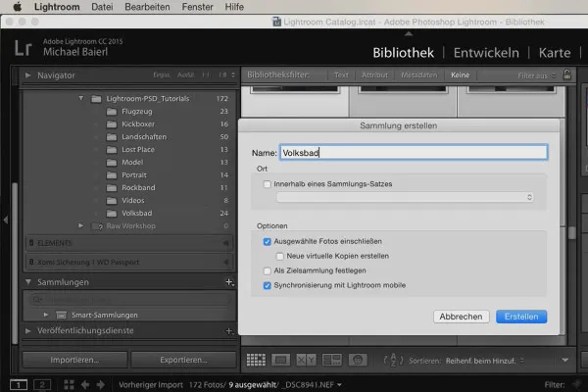This screenshot has height=392, width=588.
Task: Go back with the left arrow icon
Action: (85, 385)
